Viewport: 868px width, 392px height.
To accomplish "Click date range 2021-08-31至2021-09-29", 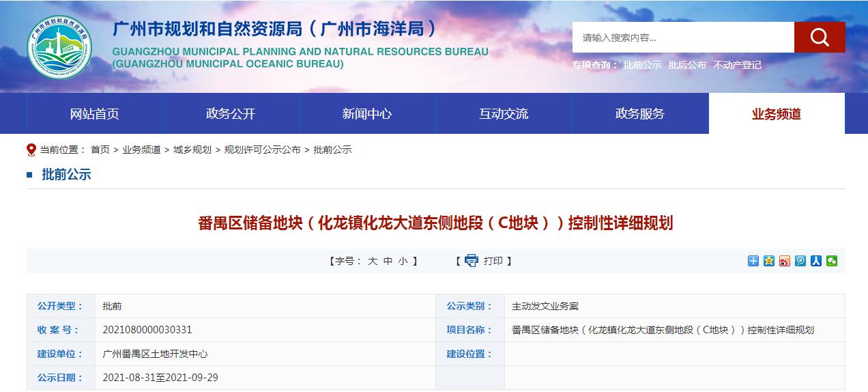I will pyautogui.click(x=160, y=378).
